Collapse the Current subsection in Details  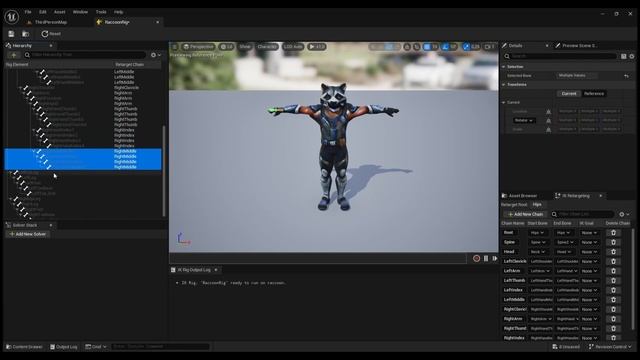point(504,102)
